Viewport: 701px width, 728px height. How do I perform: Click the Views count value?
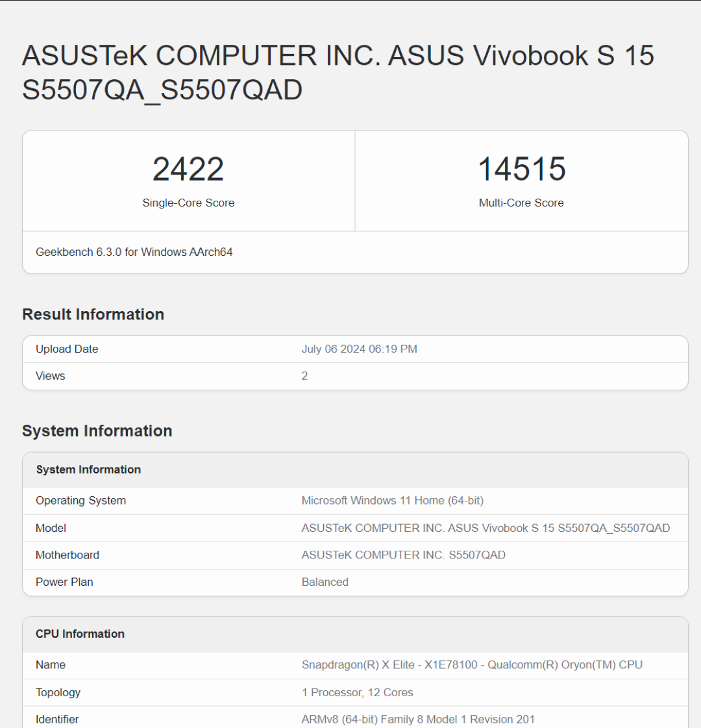click(304, 376)
